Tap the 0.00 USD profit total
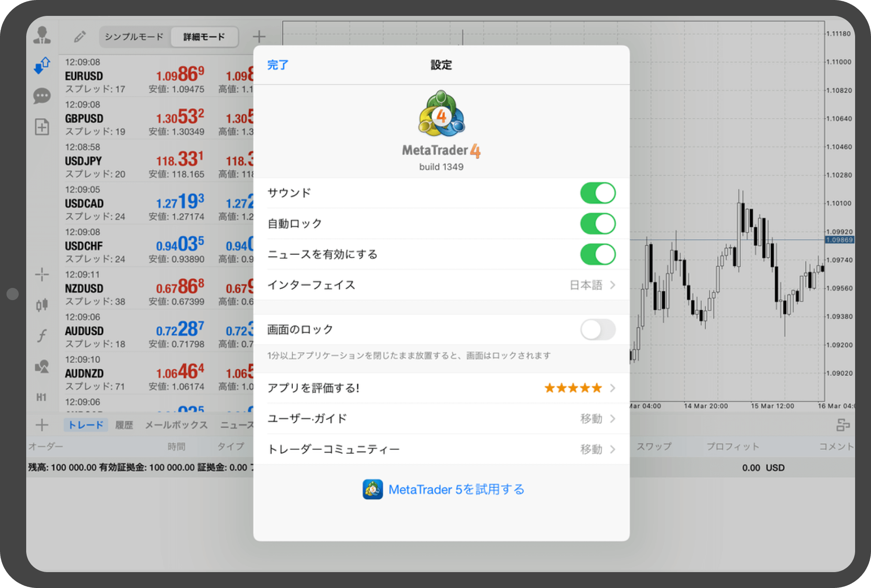Screen dimensions: 871x588 [x=763, y=467]
